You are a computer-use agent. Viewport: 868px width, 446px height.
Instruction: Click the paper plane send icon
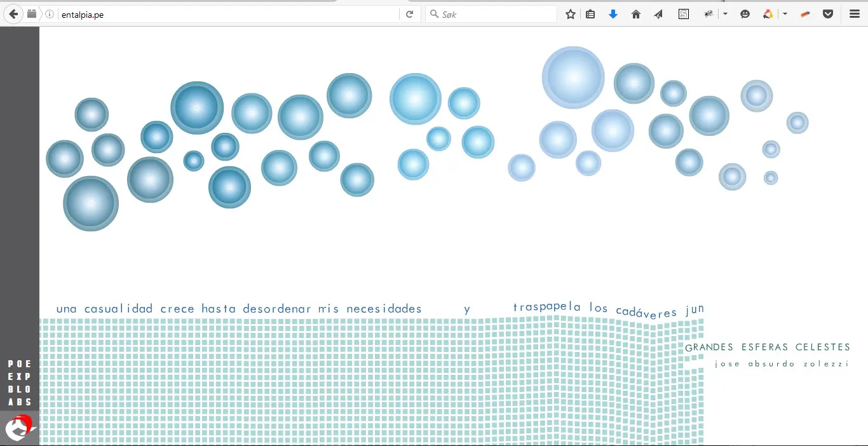pyautogui.click(x=658, y=14)
